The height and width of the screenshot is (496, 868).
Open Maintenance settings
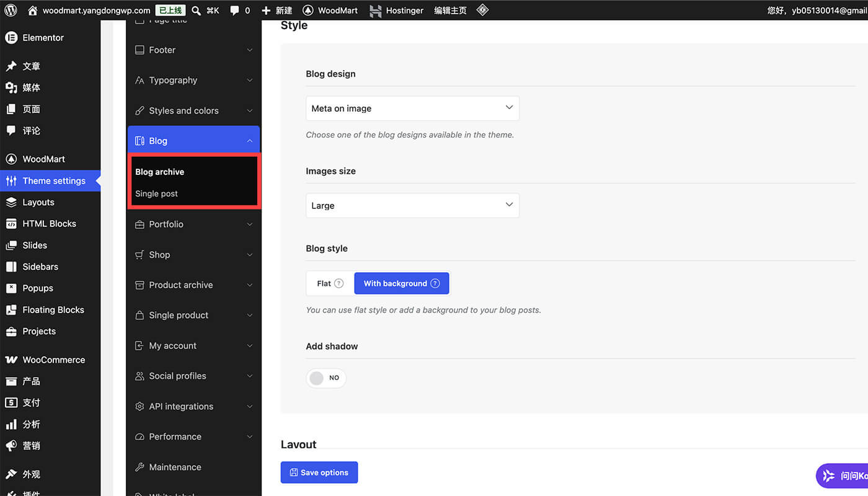click(x=193, y=467)
